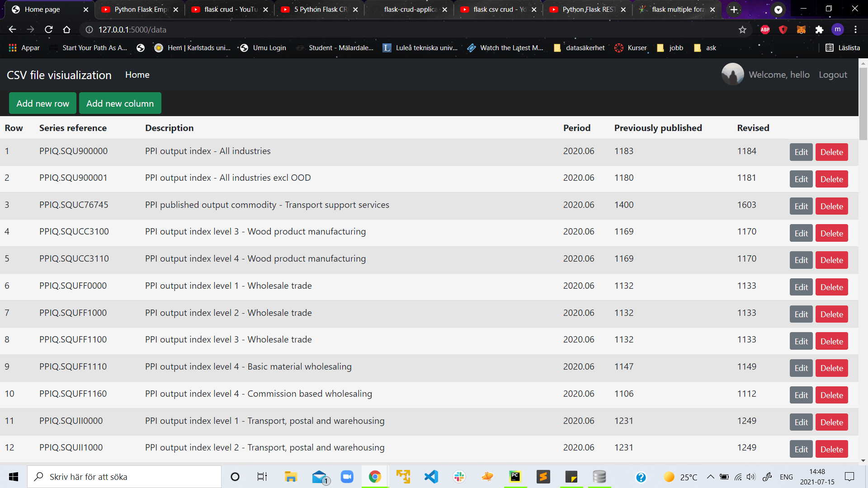This screenshot has height=488, width=868.
Task: Open the Extensions puzzle piece icon
Action: click(819, 29)
